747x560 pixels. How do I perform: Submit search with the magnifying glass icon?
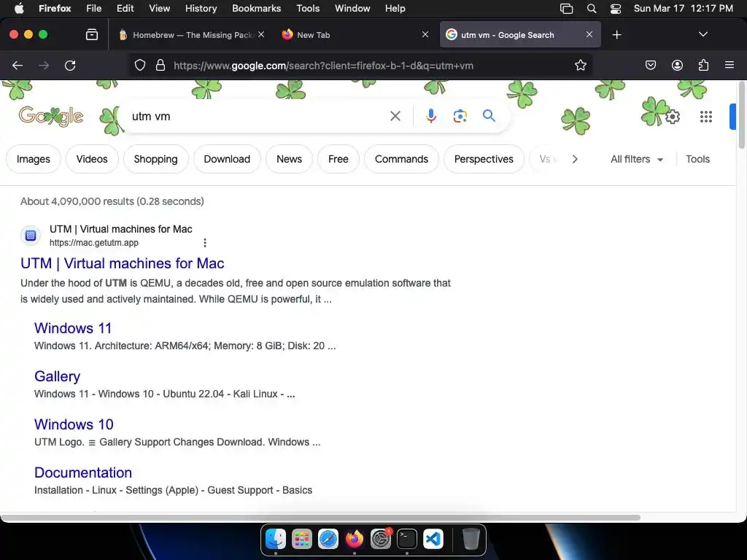pos(489,116)
